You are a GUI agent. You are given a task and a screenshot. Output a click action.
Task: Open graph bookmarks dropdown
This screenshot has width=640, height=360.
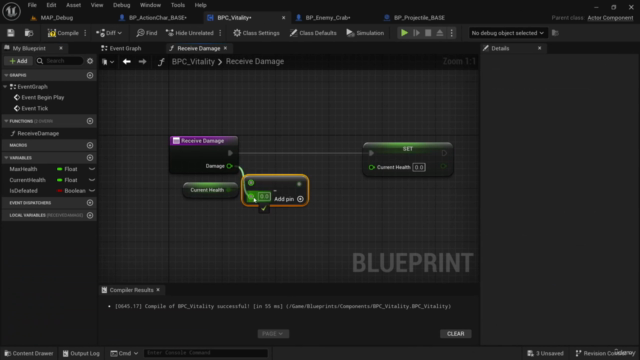point(108,62)
